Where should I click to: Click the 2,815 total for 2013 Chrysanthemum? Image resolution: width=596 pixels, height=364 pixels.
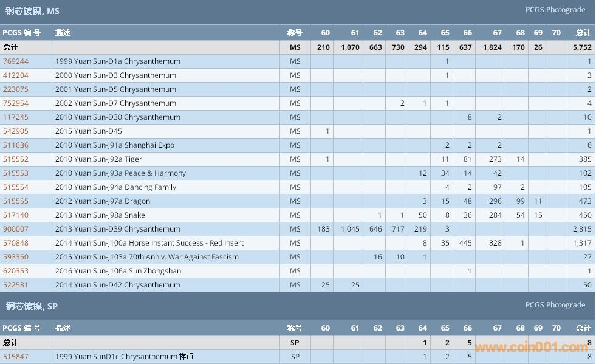coord(581,229)
